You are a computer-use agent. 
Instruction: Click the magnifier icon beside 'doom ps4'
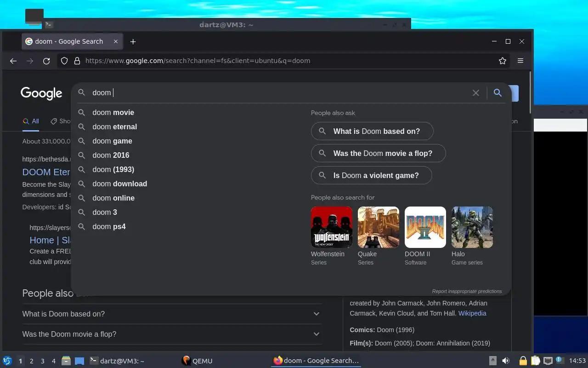pyautogui.click(x=81, y=227)
